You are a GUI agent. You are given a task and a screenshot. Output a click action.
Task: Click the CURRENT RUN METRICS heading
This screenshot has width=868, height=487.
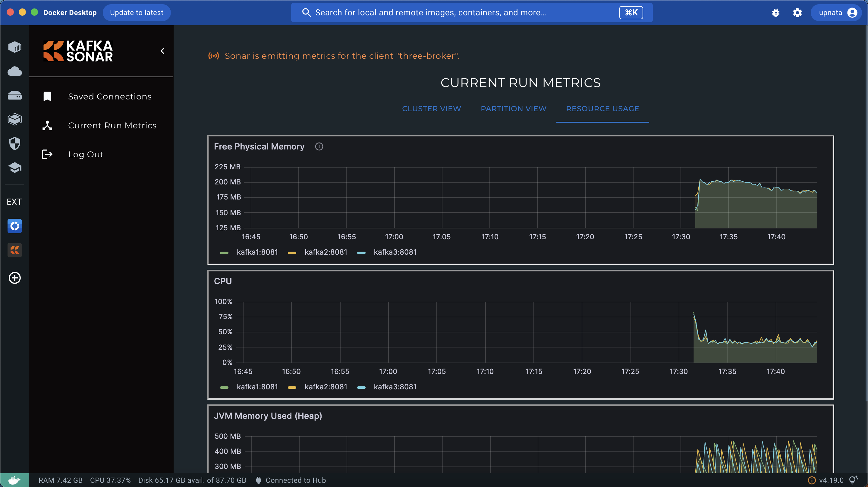[x=520, y=83]
